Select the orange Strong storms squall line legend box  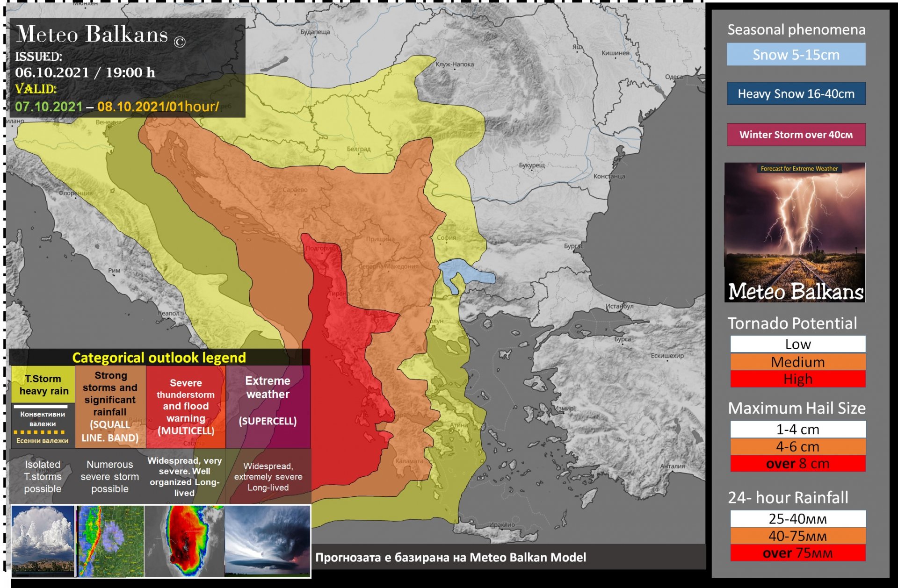(x=110, y=407)
